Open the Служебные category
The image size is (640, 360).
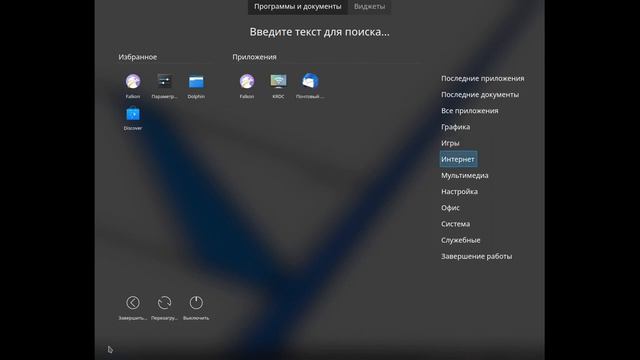click(x=460, y=240)
